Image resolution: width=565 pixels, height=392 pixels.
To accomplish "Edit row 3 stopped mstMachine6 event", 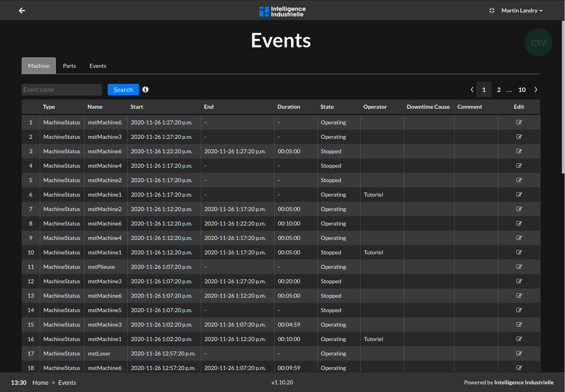I will point(519,151).
